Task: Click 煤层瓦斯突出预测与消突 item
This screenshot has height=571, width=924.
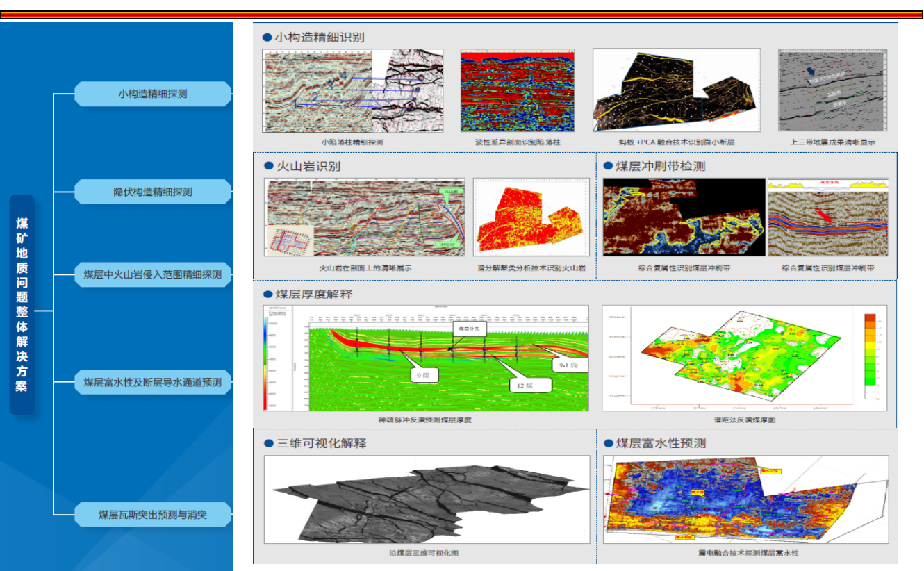Action: (152, 515)
